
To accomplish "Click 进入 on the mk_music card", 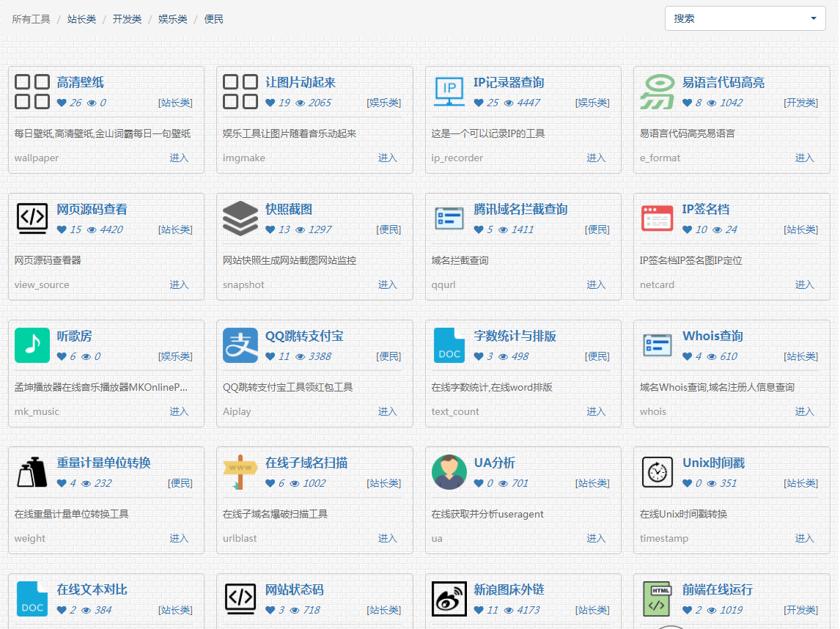I will click(x=179, y=412).
